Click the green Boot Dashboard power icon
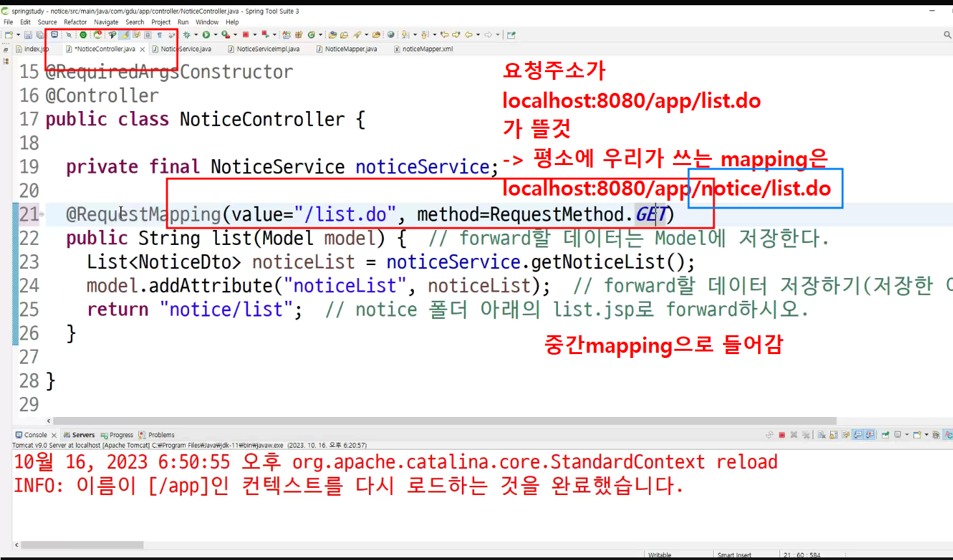 coord(83,35)
